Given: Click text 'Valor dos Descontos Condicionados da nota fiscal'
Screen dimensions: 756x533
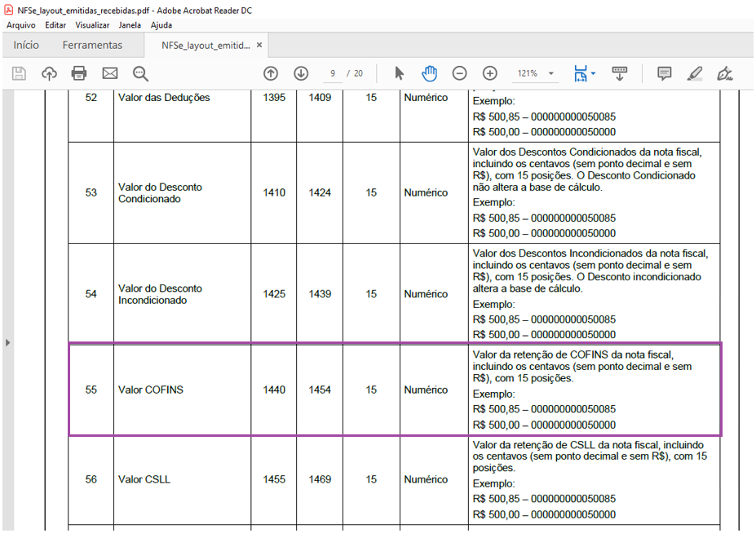Looking at the screenshot, I should coord(586,152).
